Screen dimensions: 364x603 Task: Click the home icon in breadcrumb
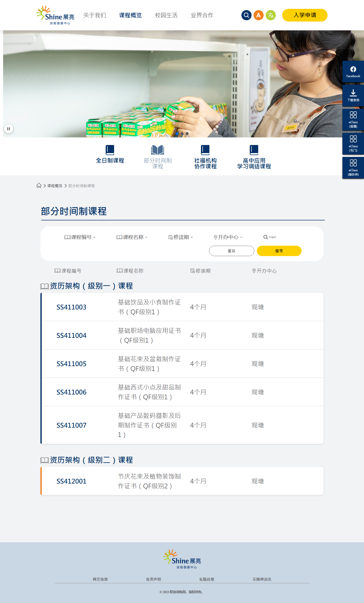[39, 185]
